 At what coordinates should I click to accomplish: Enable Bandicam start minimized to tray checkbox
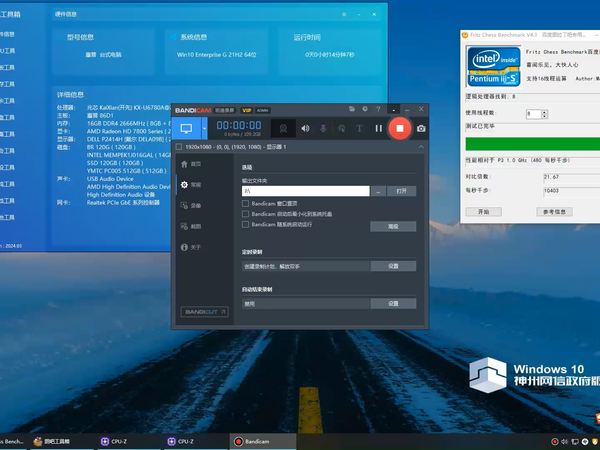[246, 214]
